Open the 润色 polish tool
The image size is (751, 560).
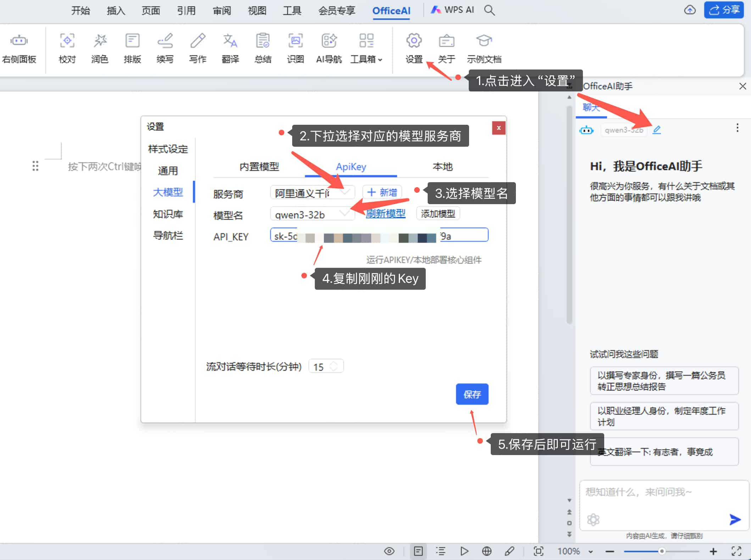100,48
